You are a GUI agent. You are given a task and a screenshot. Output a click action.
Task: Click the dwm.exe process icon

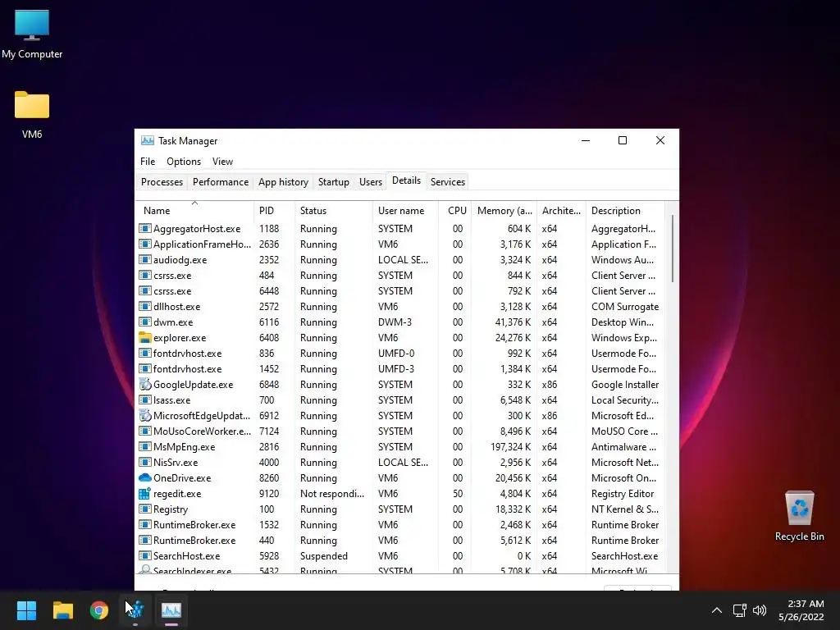[144, 322]
